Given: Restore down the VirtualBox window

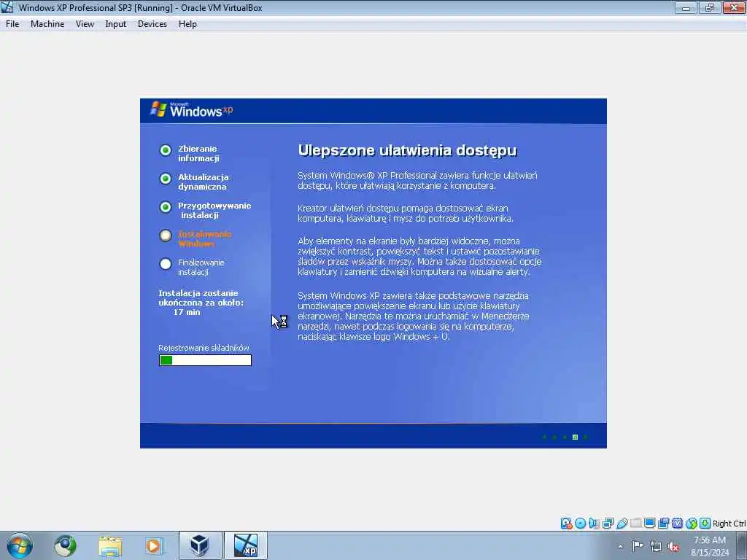Looking at the screenshot, I should tap(710, 8).
